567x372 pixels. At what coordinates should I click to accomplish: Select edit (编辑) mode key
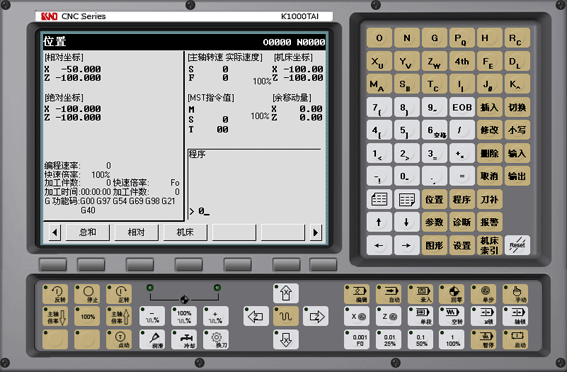coord(357,294)
